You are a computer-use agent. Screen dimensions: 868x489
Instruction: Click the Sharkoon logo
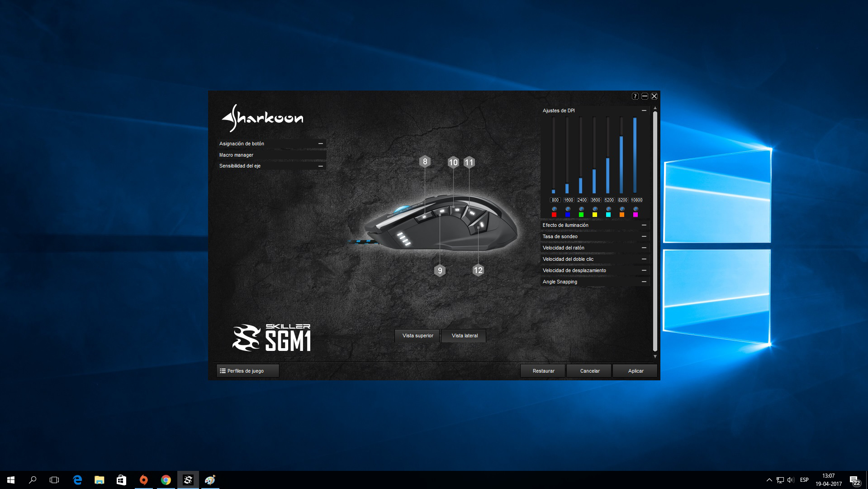[x=262, y=118]
